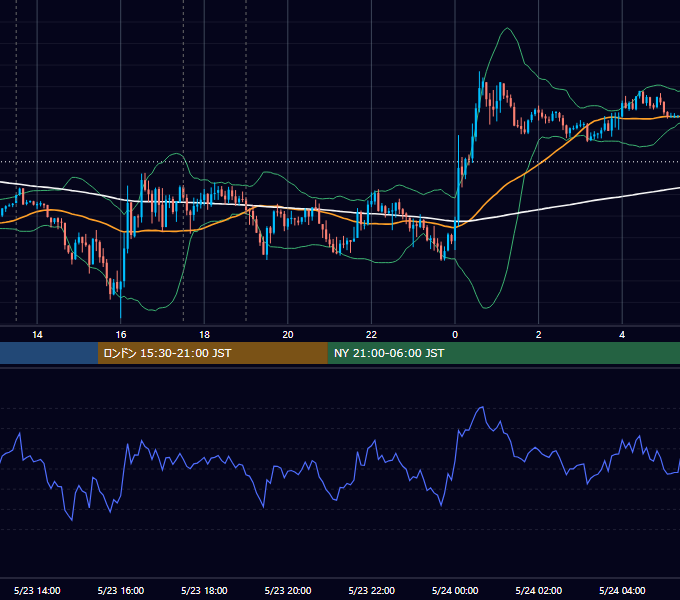This screenshot has height=600, width=680.
Task: Click the 0 hour label on price chart axis
Action: (x=455, y=335)
